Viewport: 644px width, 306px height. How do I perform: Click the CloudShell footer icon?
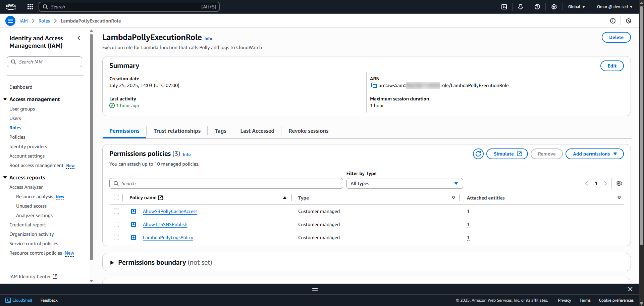tap(8, 300)
